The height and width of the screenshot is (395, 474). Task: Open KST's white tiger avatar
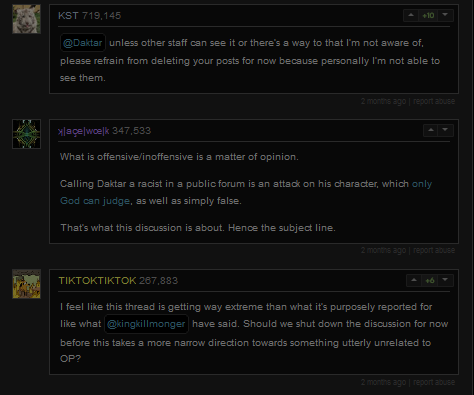26,19
